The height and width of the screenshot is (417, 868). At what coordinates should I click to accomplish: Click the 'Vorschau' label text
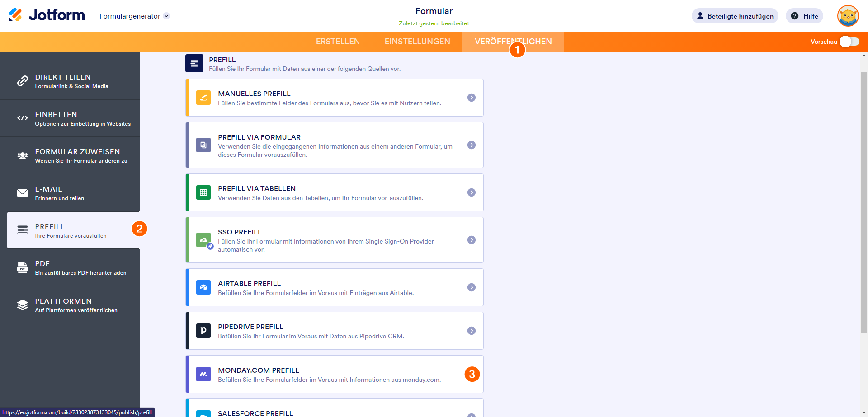[x=824, y=42]
